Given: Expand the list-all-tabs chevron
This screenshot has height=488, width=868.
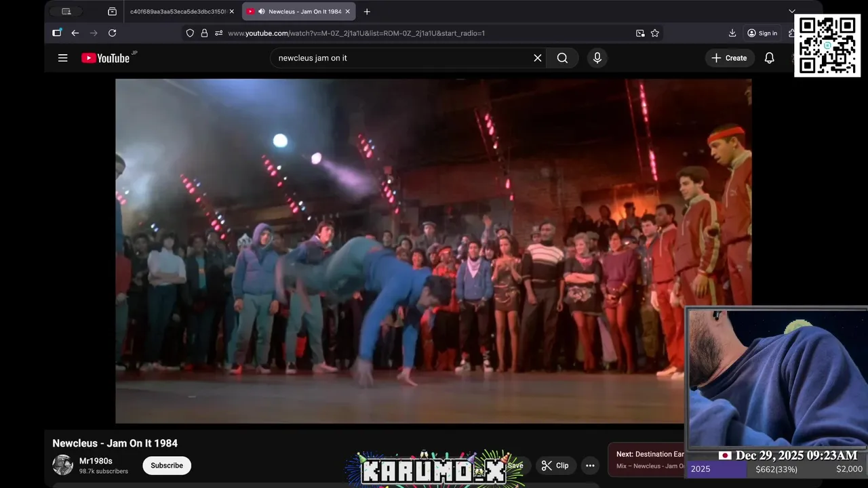Looking at the screenshot, I should pos(791,12).
